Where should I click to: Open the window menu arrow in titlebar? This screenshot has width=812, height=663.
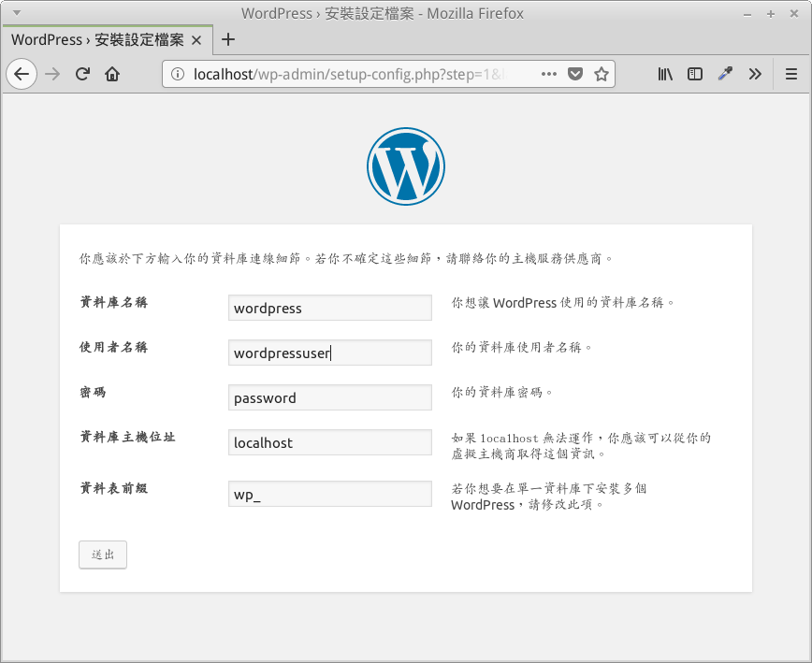click(17, 13)
